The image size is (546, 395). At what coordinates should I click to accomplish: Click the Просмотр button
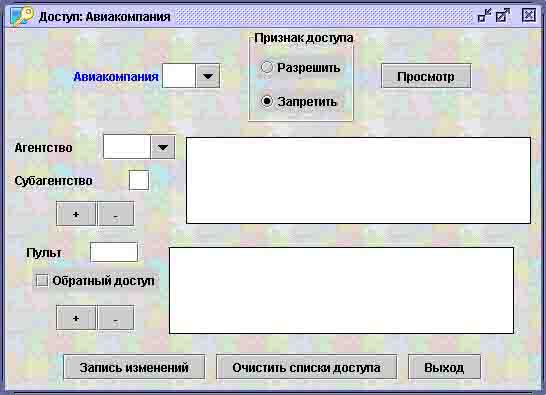coord(426,76)
